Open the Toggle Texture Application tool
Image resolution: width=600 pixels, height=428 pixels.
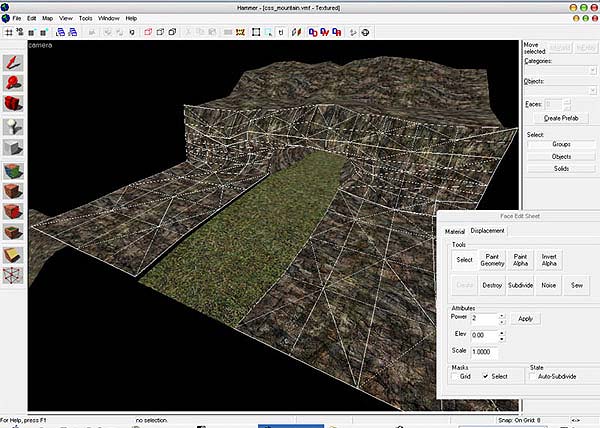(14, 171)
